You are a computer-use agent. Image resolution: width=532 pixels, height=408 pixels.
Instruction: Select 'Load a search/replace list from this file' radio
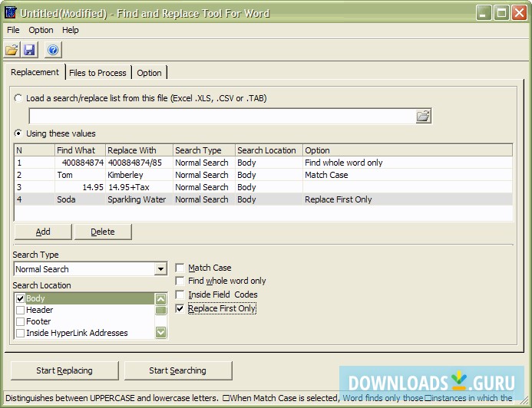(x=18, y=98)
